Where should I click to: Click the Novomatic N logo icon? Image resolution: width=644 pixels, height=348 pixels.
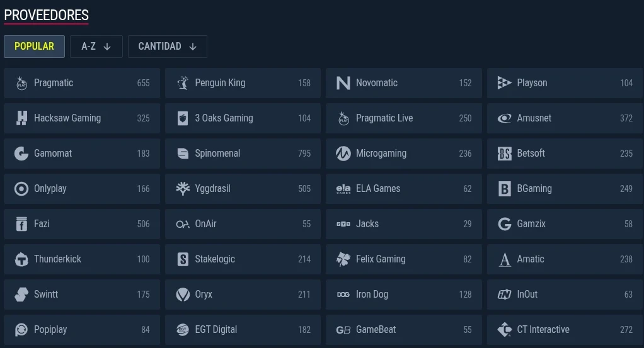343,83
